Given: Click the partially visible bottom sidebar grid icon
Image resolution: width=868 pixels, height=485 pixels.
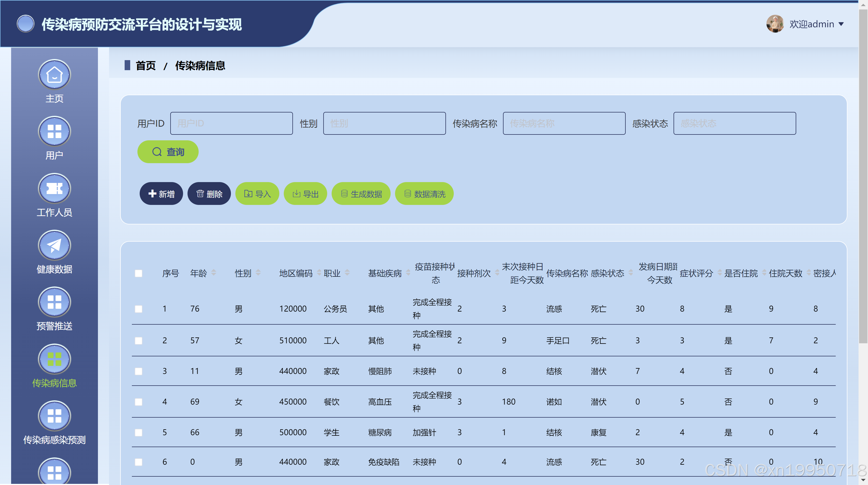Looking at the screenshot, I should click(54, 471).
